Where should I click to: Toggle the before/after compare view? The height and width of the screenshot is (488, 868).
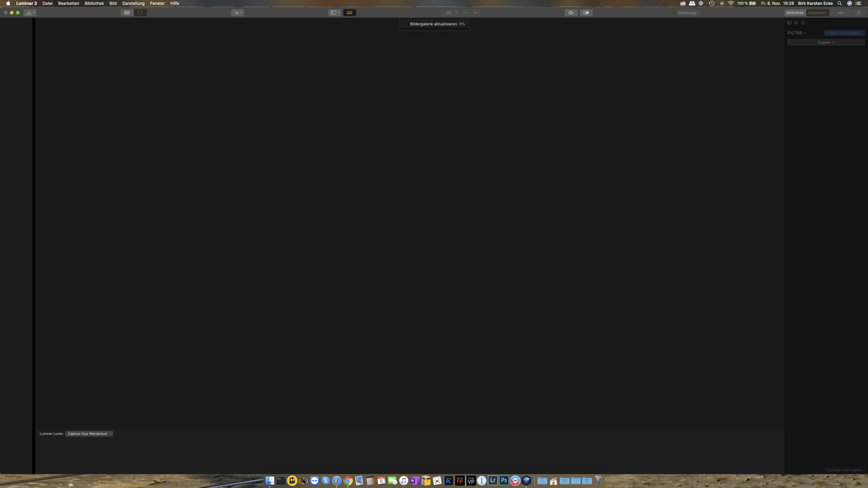coord(586,13)
